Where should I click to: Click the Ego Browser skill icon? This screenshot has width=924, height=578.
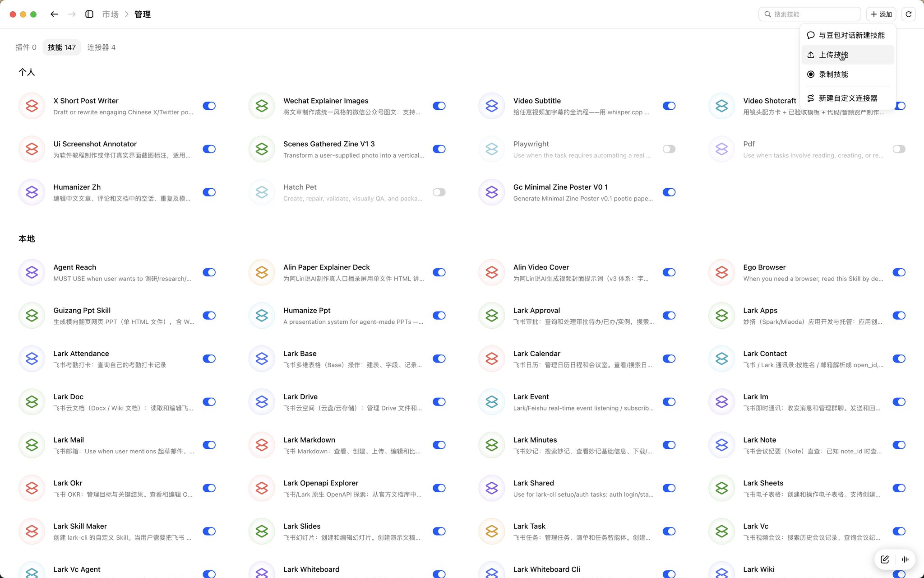722,272
